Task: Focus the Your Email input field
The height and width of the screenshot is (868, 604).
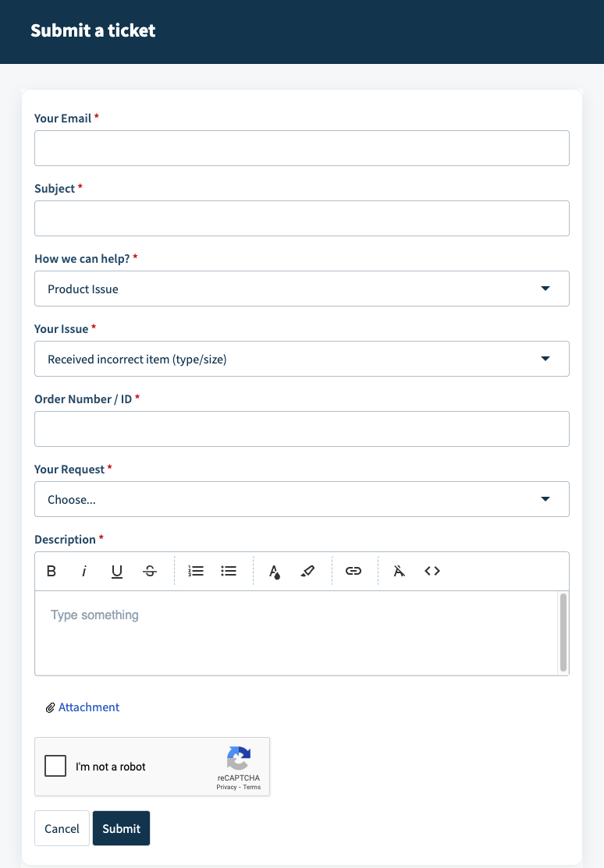Action: point(302,148)
